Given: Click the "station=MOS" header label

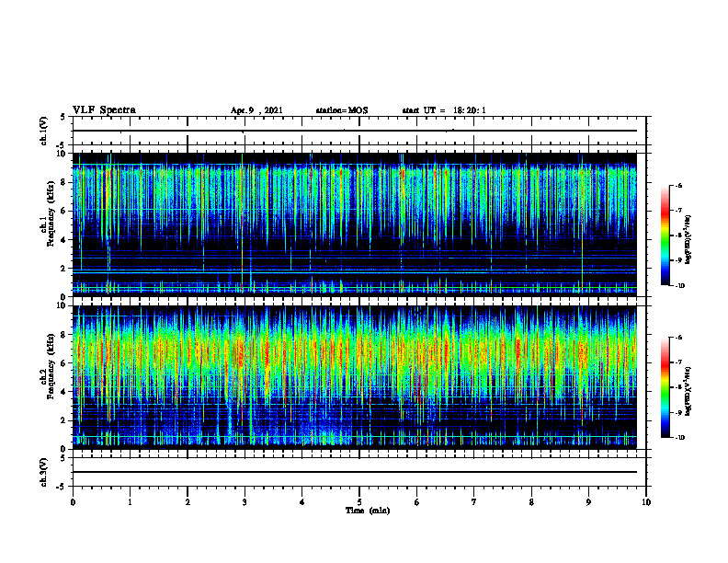Looking at the screenshot, I should (x=342, y=110).
